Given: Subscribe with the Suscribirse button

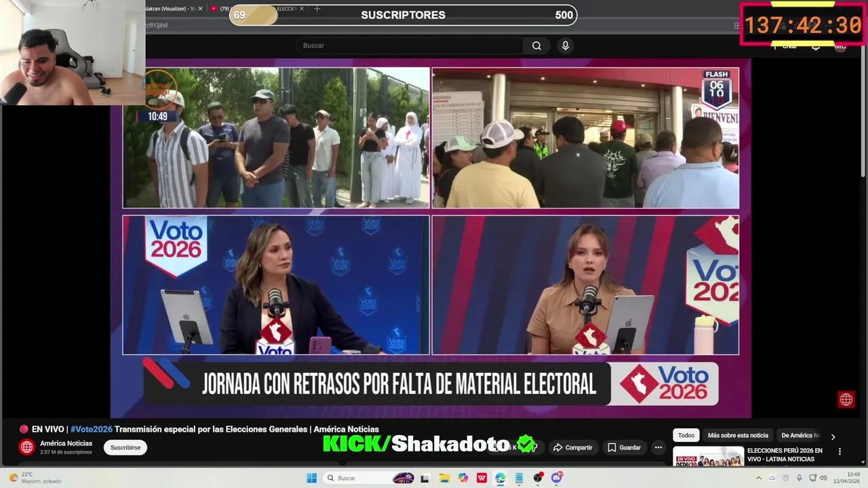Looking at the screenshot, I should [x=125, y=447].
